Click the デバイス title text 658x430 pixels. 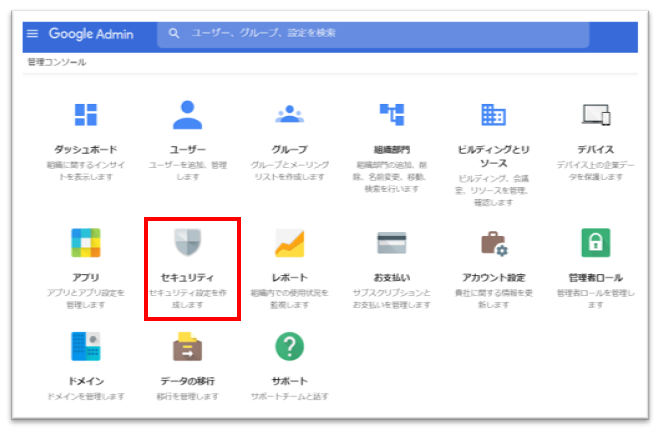tap(595, 149)
